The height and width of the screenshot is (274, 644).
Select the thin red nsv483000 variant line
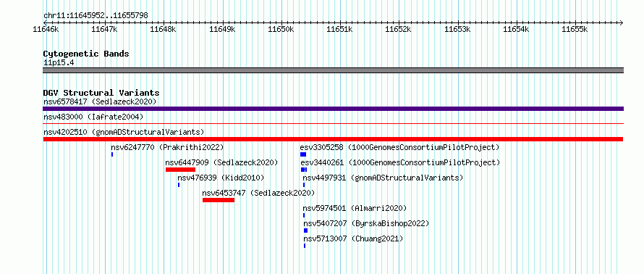tap(333, 123)
